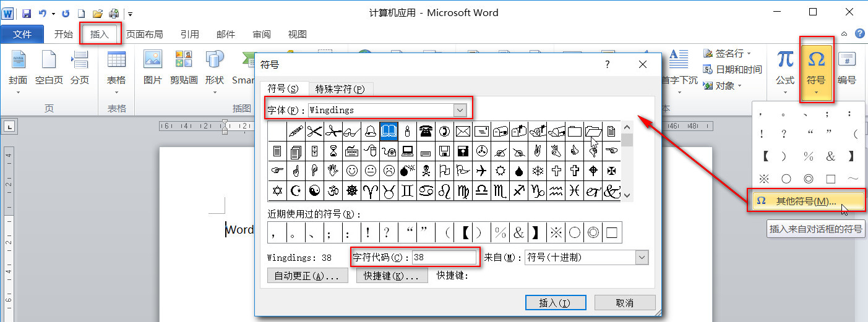Click the 自动更正(A)... button
Viewport: 868px width, 322px height.
[307, 276]
